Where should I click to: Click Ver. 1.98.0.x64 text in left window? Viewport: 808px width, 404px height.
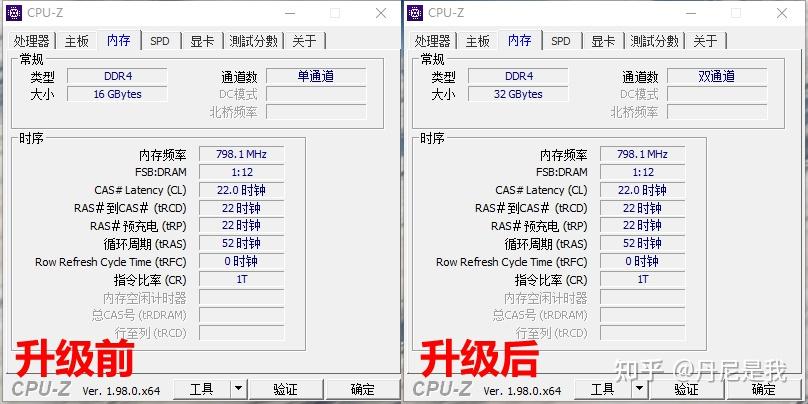pos(121,391)
